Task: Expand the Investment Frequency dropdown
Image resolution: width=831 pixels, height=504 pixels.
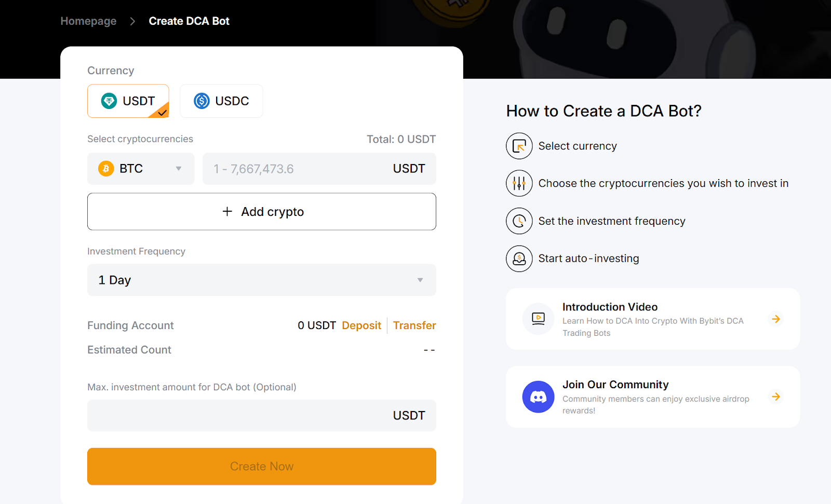Action: (x=261, y=280)
